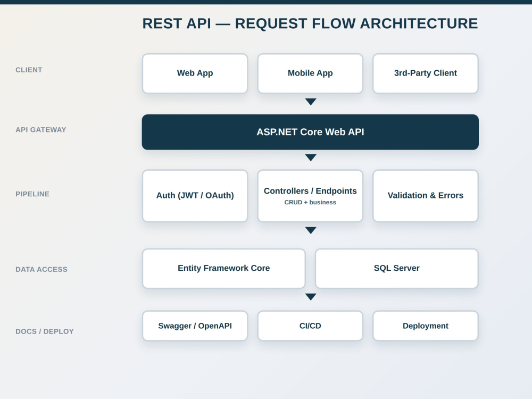
Task: Select the Auth (JWT / OAuth) box
Action: point(195,196)
